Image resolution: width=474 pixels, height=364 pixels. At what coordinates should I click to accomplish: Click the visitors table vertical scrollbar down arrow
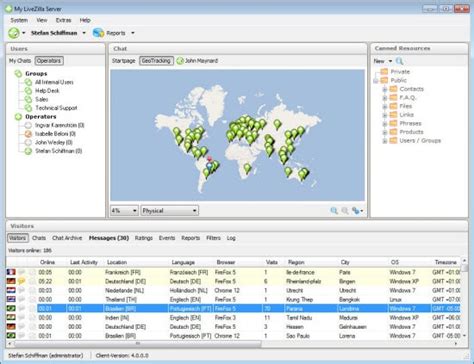[x=464, y=336]
